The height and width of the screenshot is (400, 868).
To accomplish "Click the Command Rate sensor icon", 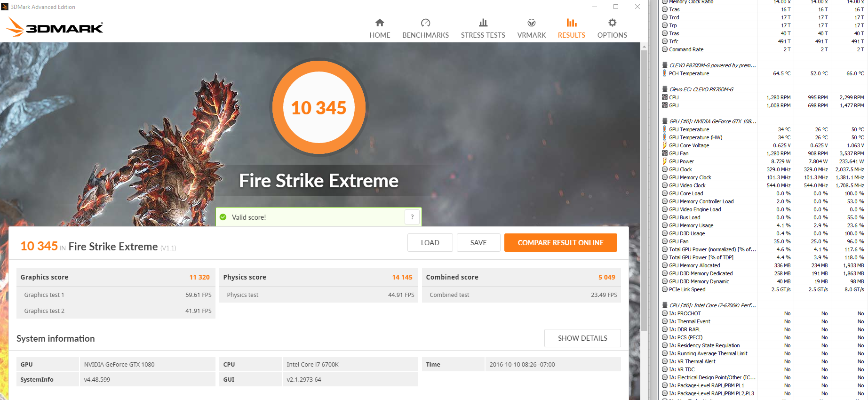I will tap(665, 49).
